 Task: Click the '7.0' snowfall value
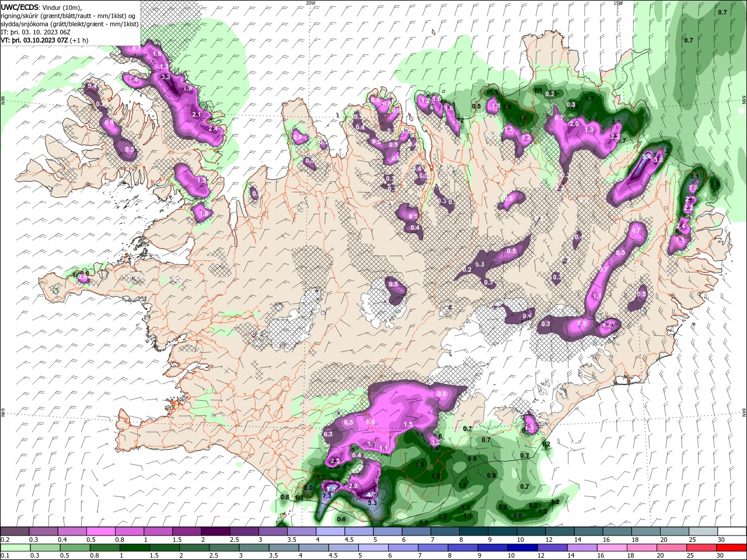[x=331, y=489]
